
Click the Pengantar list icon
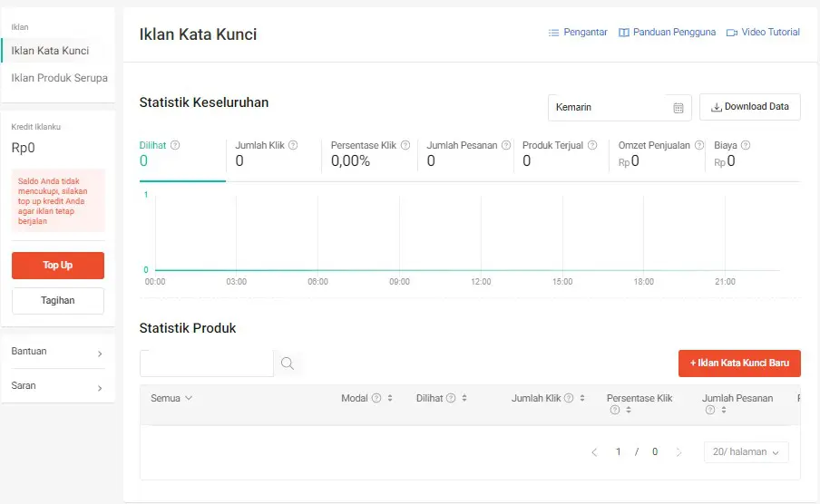(x=553, y=33)
